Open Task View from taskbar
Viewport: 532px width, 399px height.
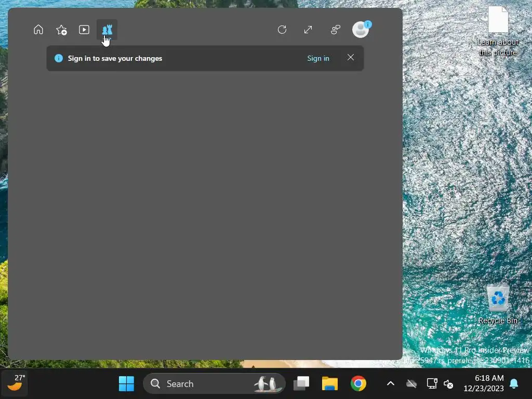[x=301, y=384]
